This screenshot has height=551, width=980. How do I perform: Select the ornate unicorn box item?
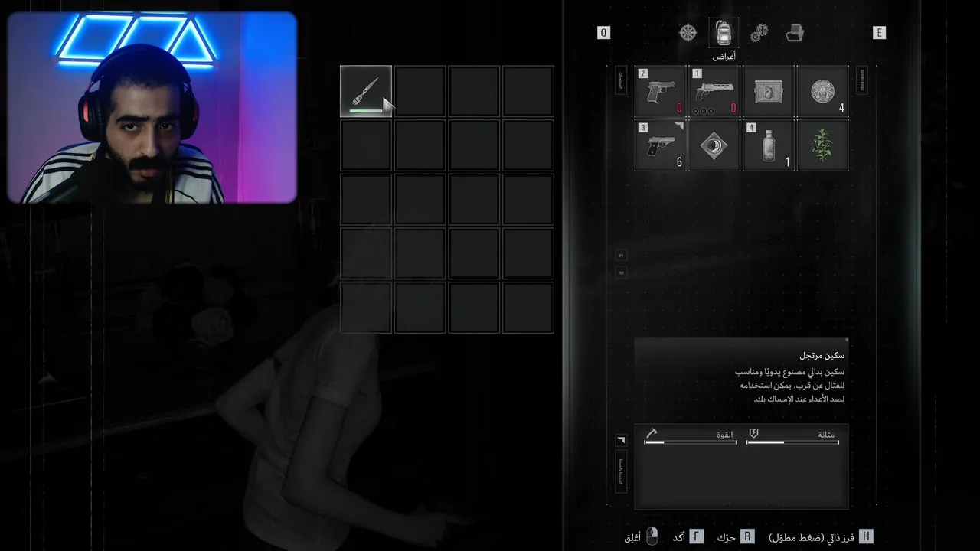tap(768, 91)
